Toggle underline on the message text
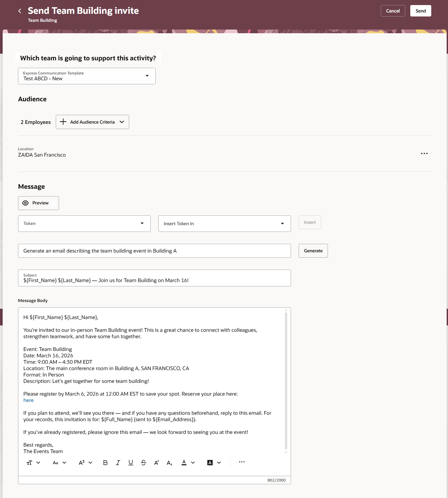Viewport: 448px width, 498px height. click(130, 463)
